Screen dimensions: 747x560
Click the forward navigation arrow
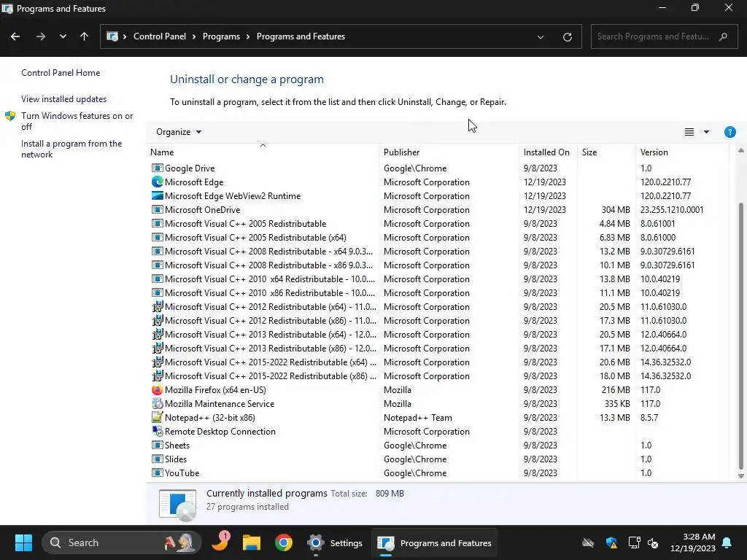click(x=41, y=36)
